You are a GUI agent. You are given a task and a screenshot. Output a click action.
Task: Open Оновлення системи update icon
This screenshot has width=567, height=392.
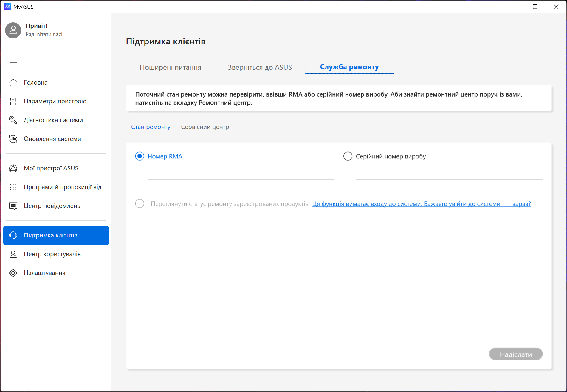tap(13, 139)
